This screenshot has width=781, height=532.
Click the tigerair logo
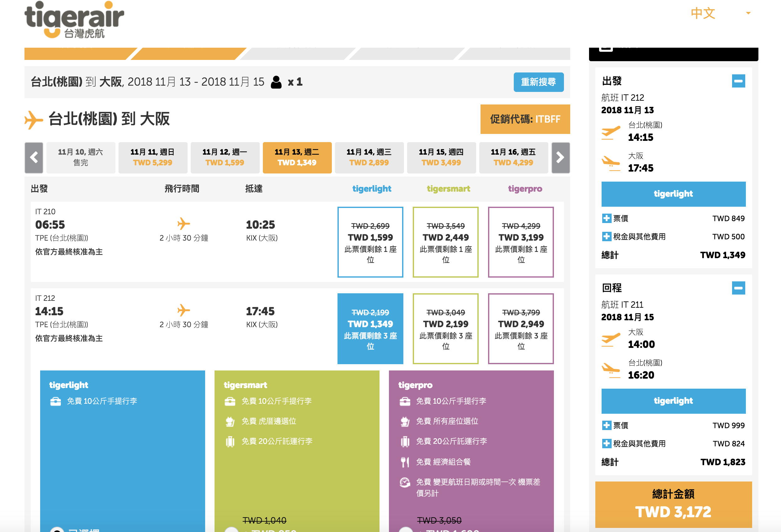[74, 20]
